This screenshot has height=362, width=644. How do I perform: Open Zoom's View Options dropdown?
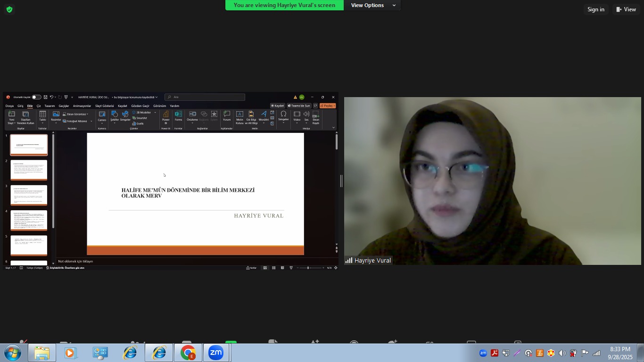point(373,5)
